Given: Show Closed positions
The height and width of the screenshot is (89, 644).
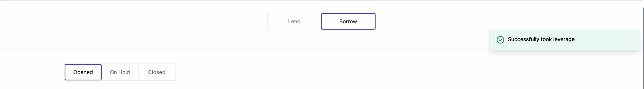Looking at the screenshot, I should click(x=157, y=72).
